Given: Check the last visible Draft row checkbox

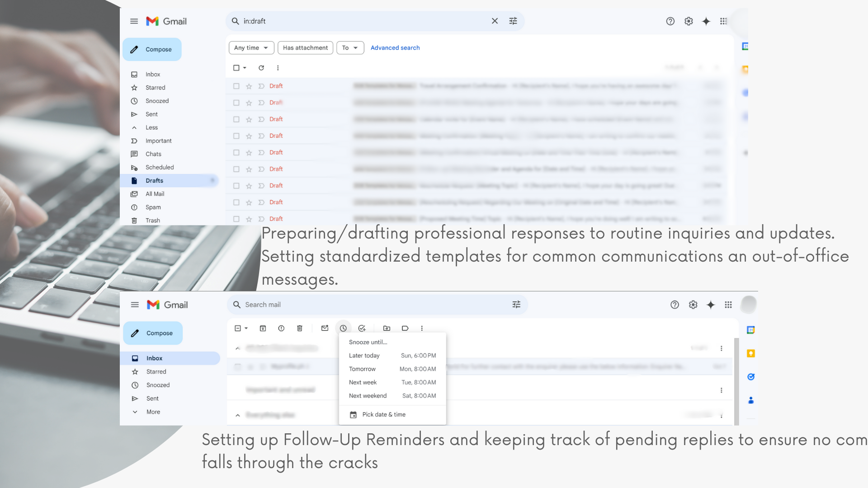Looking at the screenshot, I should point(236,219).
